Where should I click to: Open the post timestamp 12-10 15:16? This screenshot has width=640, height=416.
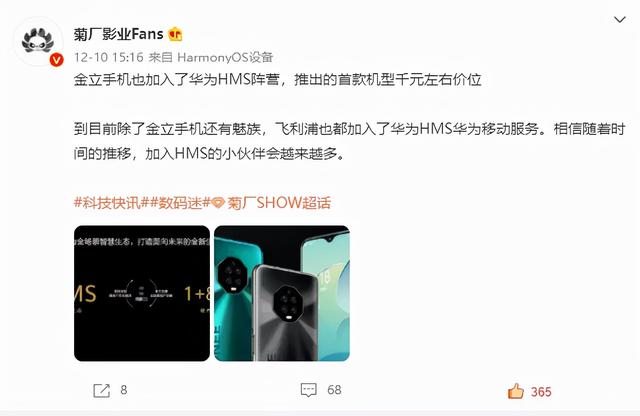coord(109,57)
